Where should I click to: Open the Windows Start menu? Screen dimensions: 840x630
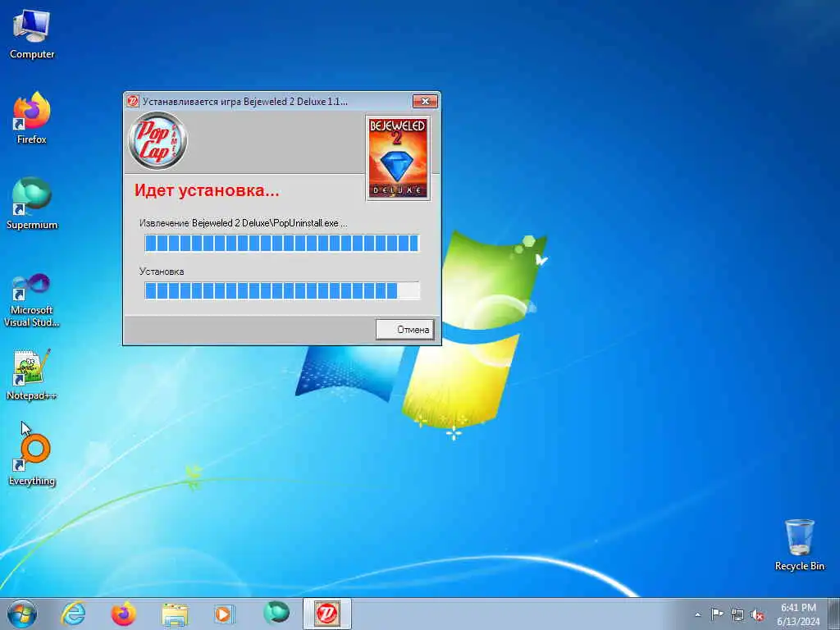pos(22,614)
